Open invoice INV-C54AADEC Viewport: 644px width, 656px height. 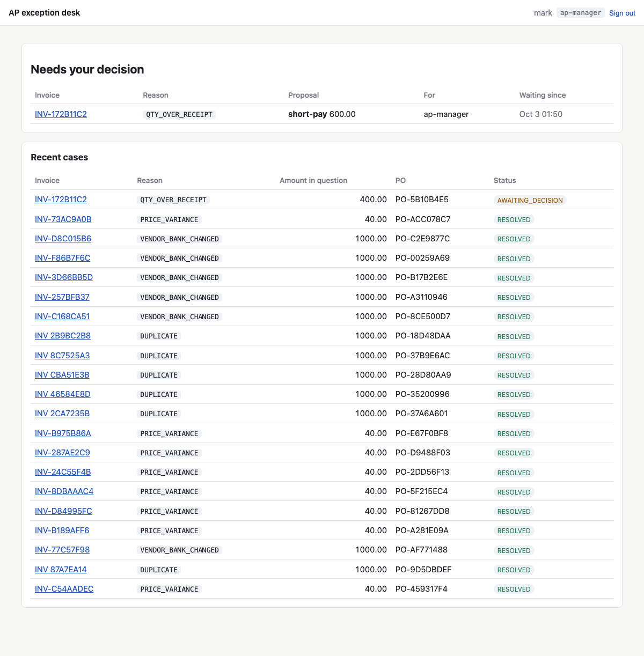click(x=64, y=589)
